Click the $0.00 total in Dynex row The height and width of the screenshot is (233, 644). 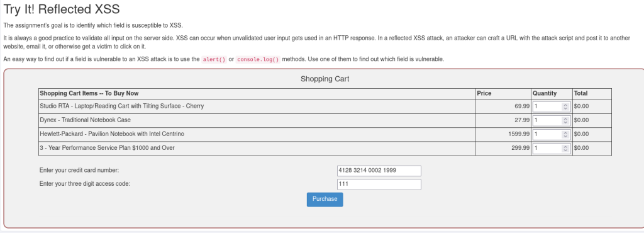[581, 120]
